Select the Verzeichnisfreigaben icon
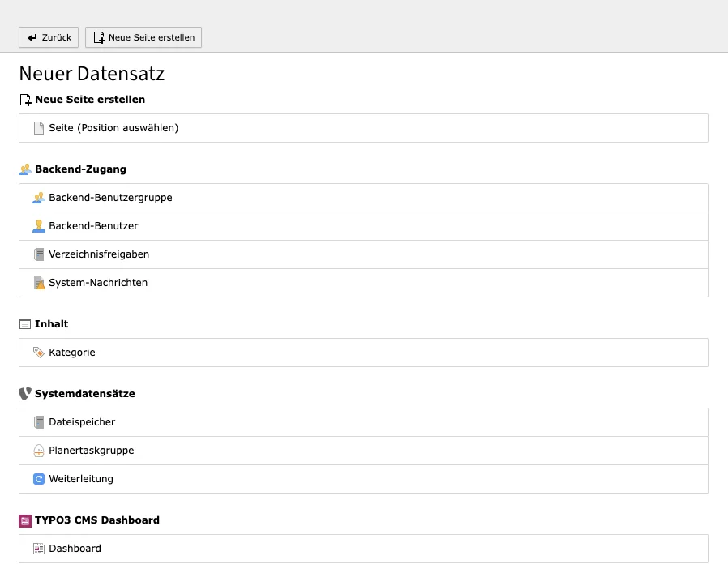Image resolution: width=728 pixels, height=573 pixels. [x=39, y=254]
